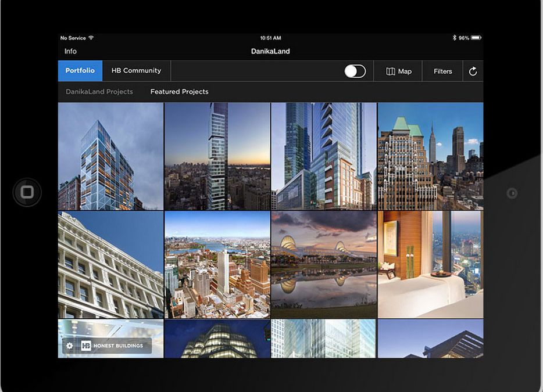The height and width of the screenshot is (392, 543).
Task: Flip the toggle switch beside Map
Action: (x=355, y=71)
